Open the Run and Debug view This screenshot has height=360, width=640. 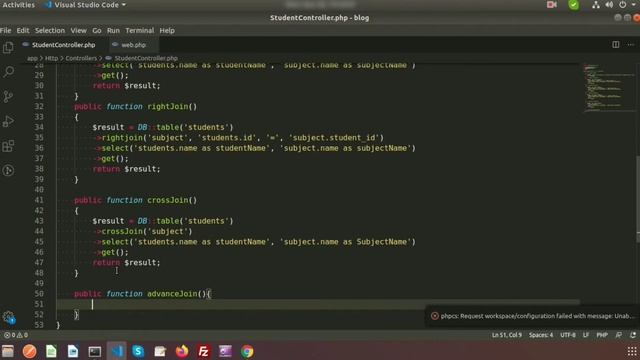8,121
